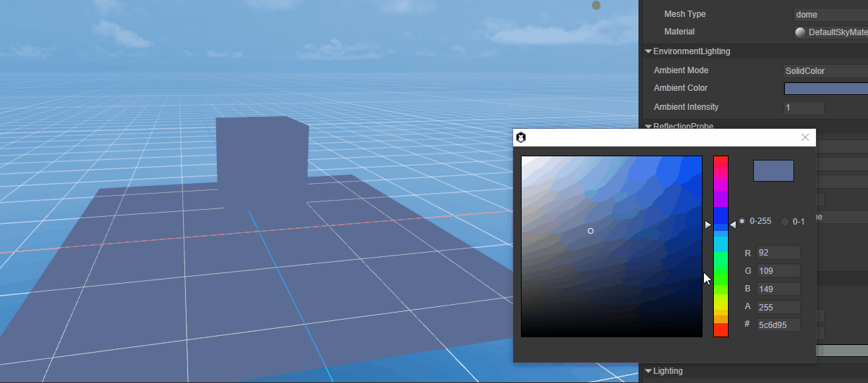Screen dimensions: 868x383
Task: Click the circular marker in the color field
Action: [x=591, y=231]
